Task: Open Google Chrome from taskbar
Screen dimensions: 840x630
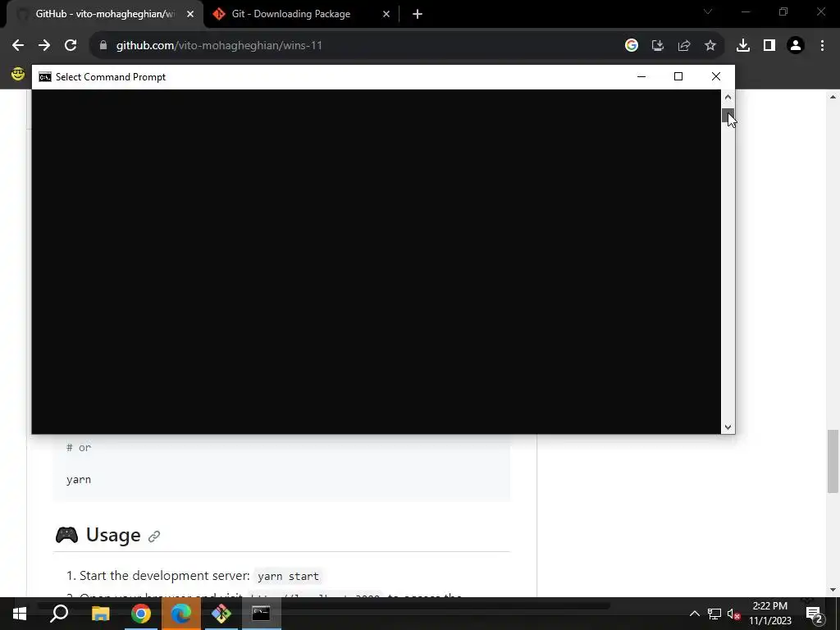Action: tap(141, 614)
